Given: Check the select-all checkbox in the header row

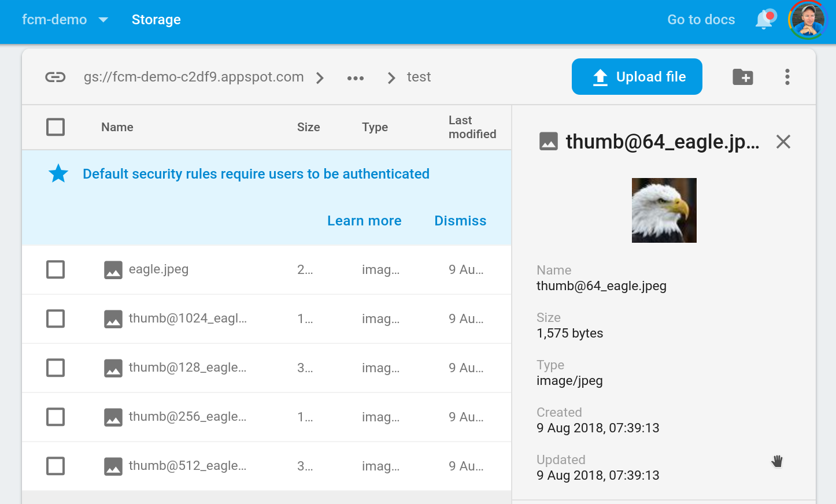Looking at the screenshot, I should (x=55, y=127).
